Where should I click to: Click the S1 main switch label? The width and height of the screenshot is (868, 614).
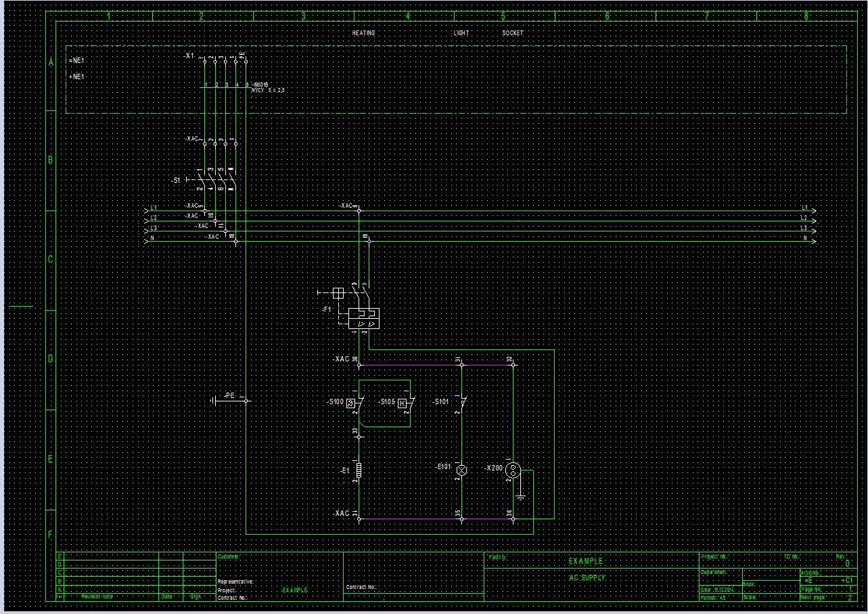pos(177,181)
